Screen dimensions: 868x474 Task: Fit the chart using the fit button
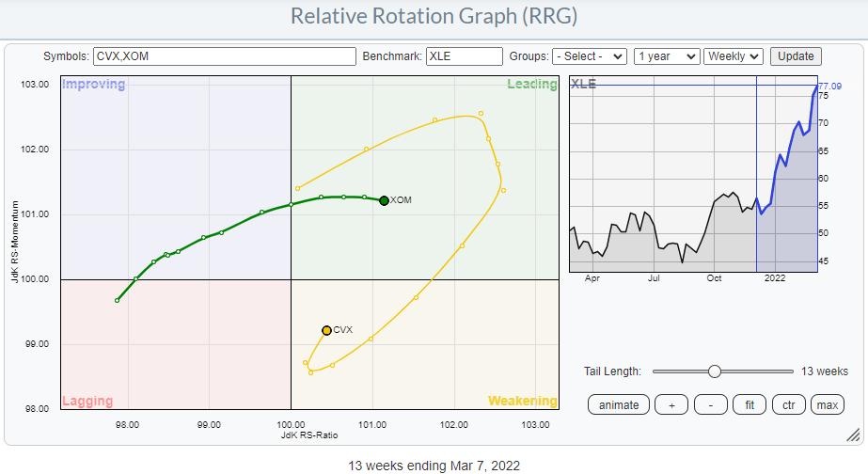point(750,405)
